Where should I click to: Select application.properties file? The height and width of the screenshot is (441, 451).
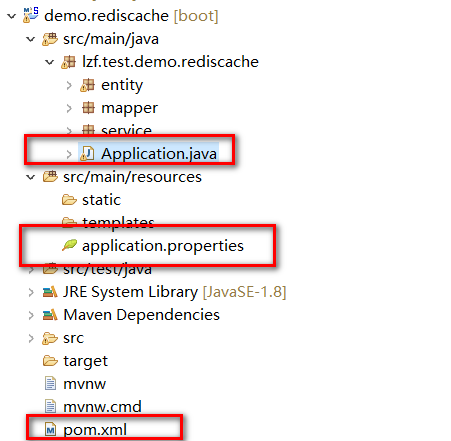tap(163, 246)
